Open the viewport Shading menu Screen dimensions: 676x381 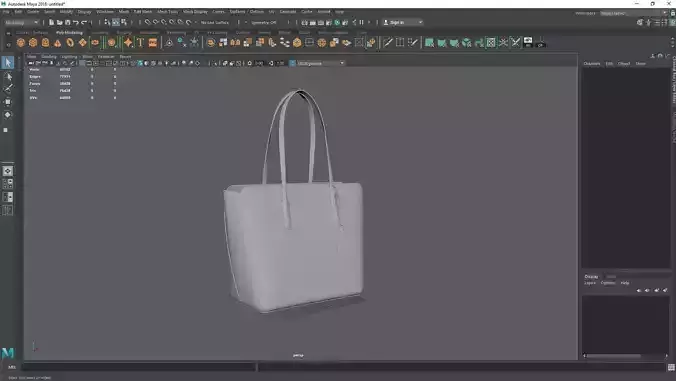tap(49, 56)
